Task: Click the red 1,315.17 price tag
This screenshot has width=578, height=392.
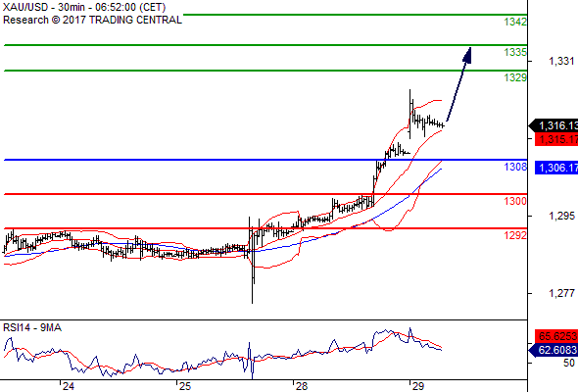Action: point(556,139)
